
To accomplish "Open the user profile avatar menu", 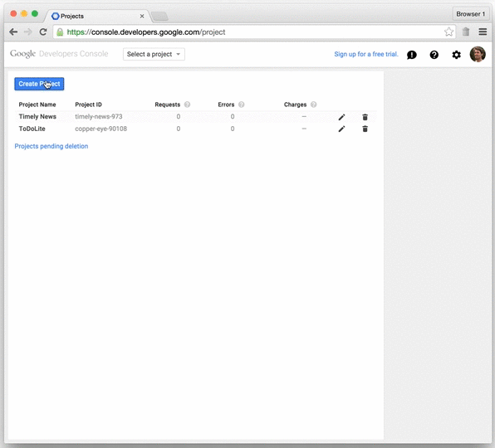I will (478, 54).
